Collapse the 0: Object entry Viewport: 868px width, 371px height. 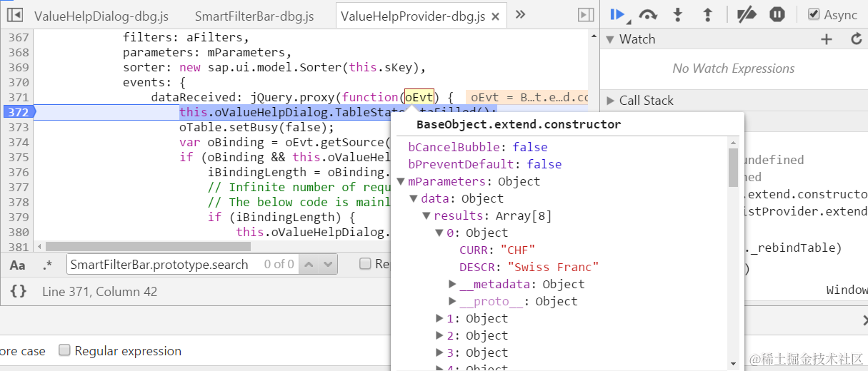point(439,233)
